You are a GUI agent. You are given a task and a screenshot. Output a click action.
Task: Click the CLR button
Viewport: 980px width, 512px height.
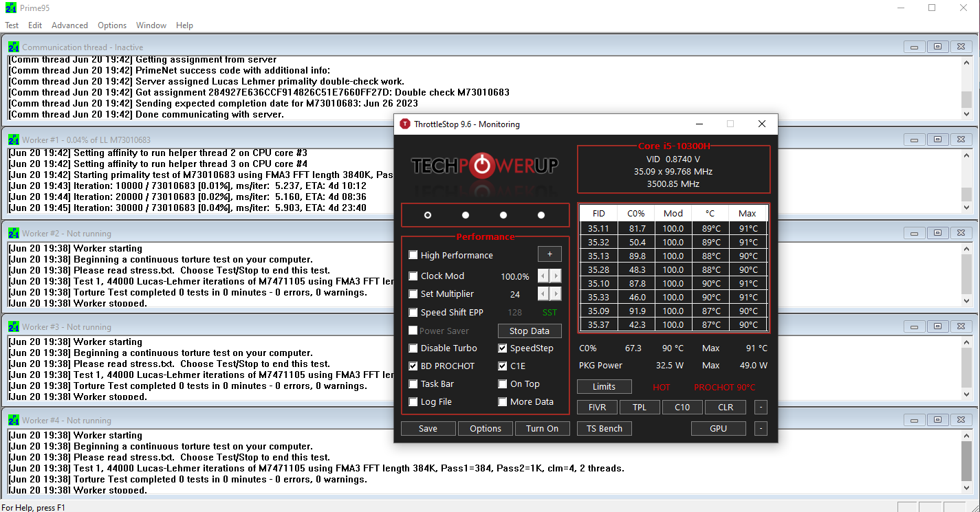coord(726,407)
